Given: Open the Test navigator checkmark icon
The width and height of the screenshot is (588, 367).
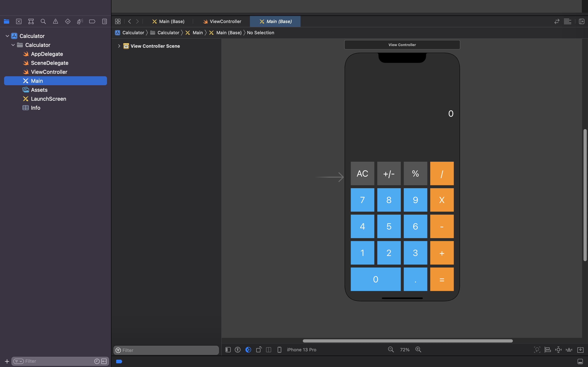Looking at the screenshot, I should [68, 21].
